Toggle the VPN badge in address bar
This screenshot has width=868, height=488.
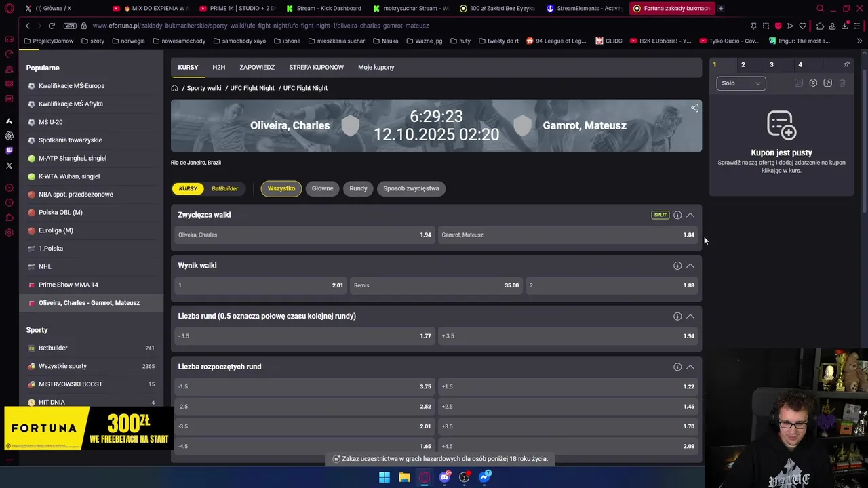point(70,26)
